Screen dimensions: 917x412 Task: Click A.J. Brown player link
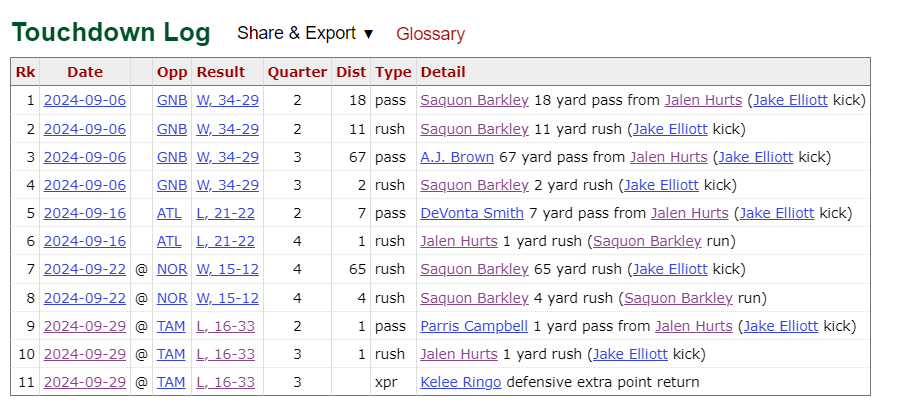pyautogui.click(x=457, y=157)
